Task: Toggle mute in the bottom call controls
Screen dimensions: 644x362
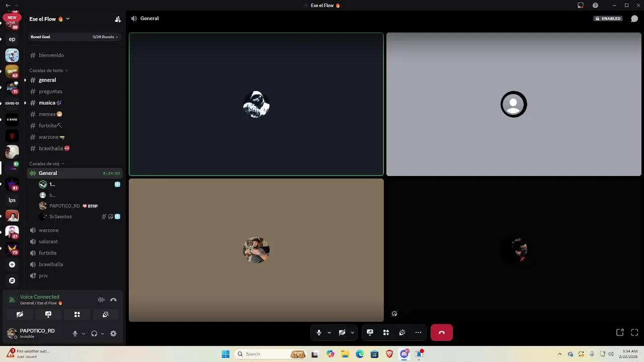Action: tap(318, 332)
